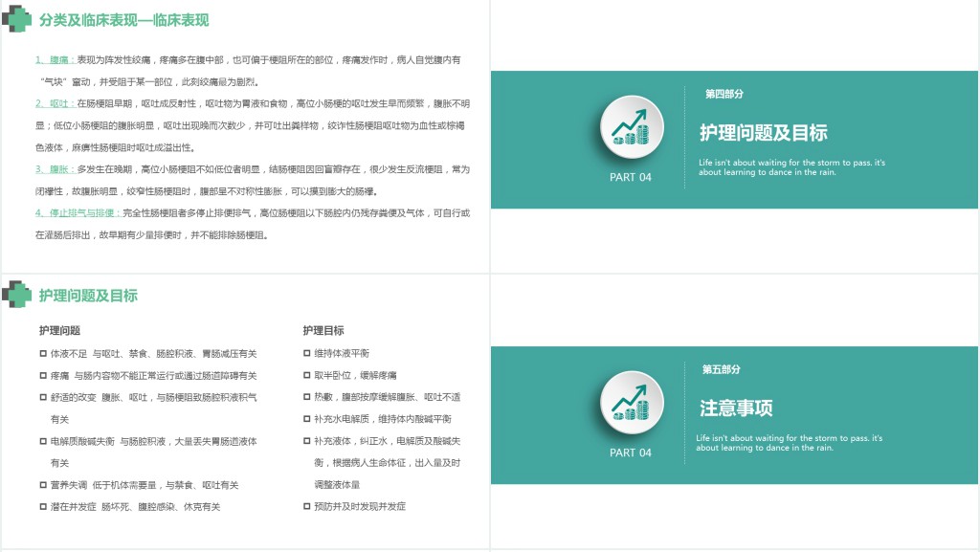Click the 注意事项 heading
This screenshot has height=552, width=980.
click(736, 408)
